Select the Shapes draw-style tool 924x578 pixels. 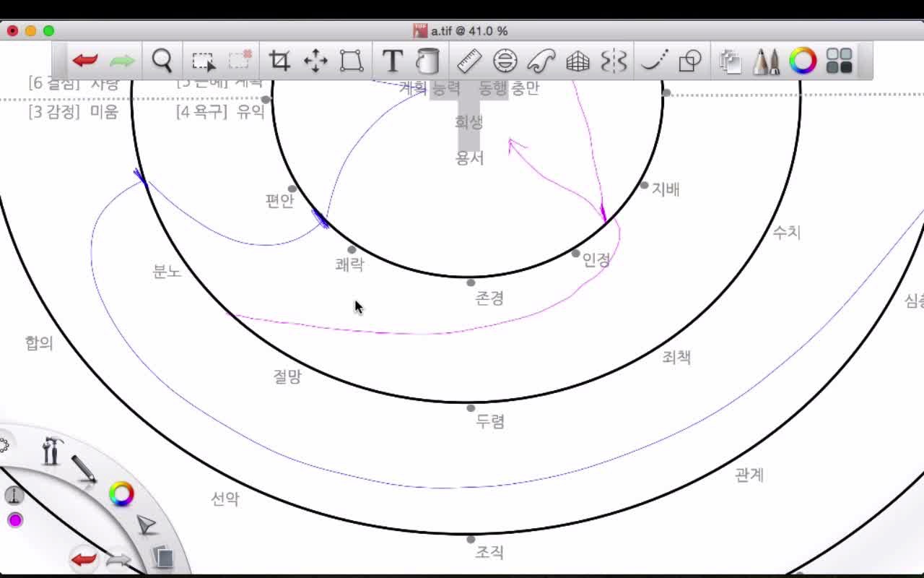[690, 61]
